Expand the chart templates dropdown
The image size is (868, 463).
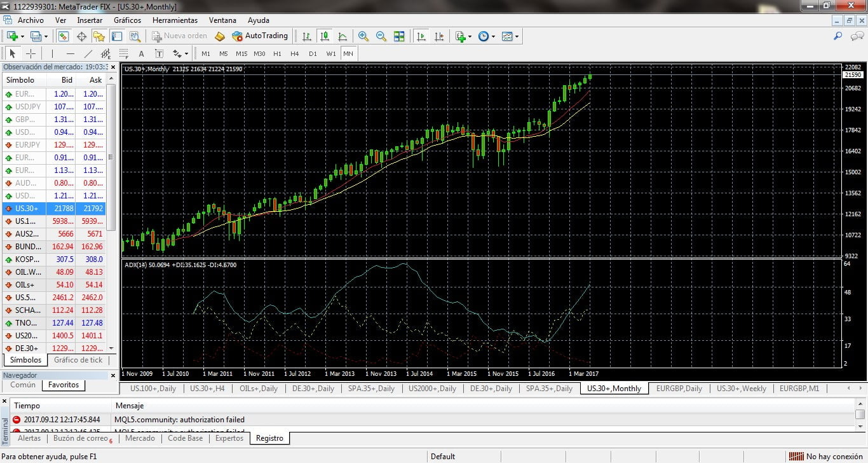click(x=517, y=37)
